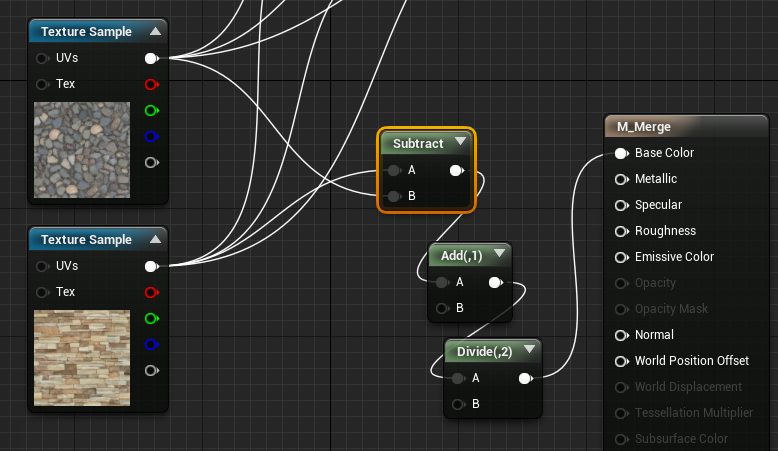Image resolution: width=778 pixels, height=451 pixels.
Task: Click the Tex input pin of the pebble Texture Sample
Action: pyautogui.click(x=42, y=84)
